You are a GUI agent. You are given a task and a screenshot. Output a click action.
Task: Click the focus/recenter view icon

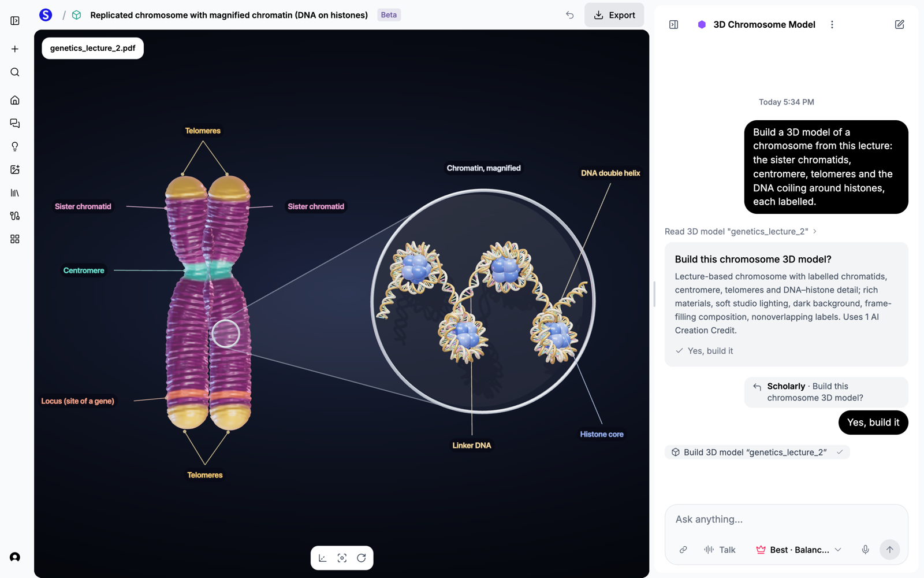[342, 558]
